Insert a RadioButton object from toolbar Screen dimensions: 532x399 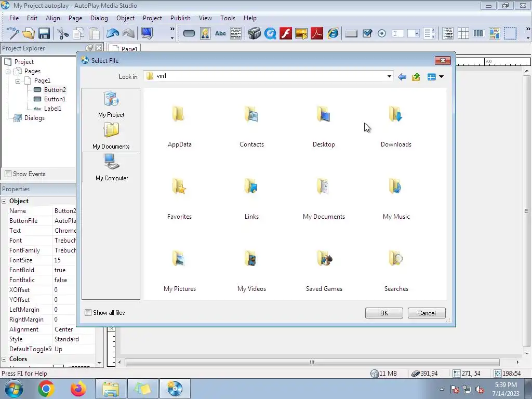[x=382, y=33]
